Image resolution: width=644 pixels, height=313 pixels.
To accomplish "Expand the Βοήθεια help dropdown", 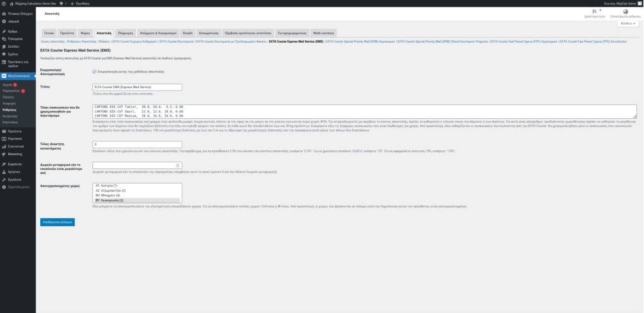I will [628, 24].
